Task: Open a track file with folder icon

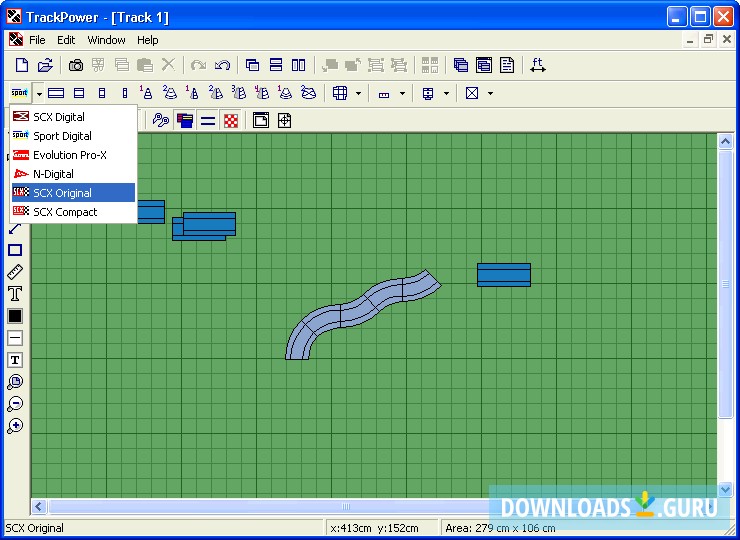Action: click(45, 65)
